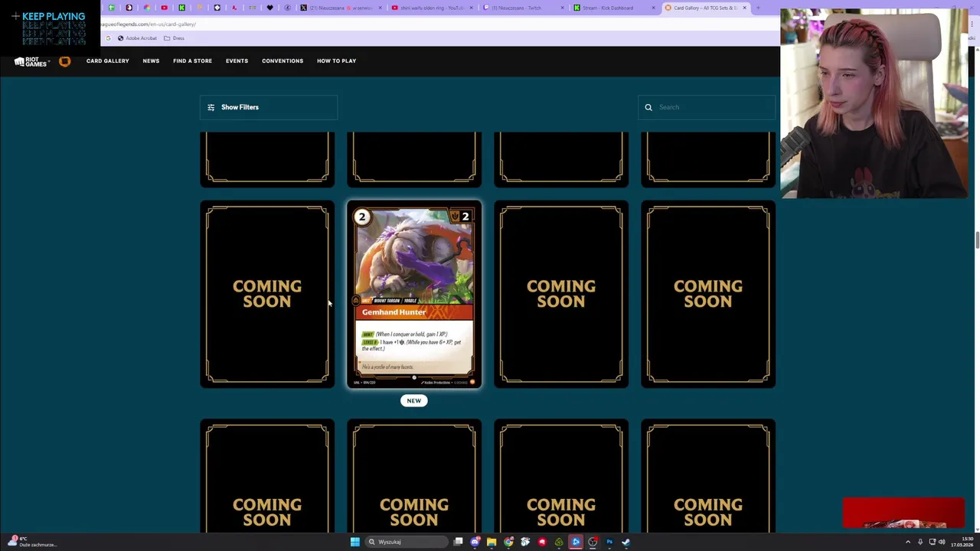This screenshot has height=551, width=980.
Task: Open the Conventions nav item
Action: [283, 61]
